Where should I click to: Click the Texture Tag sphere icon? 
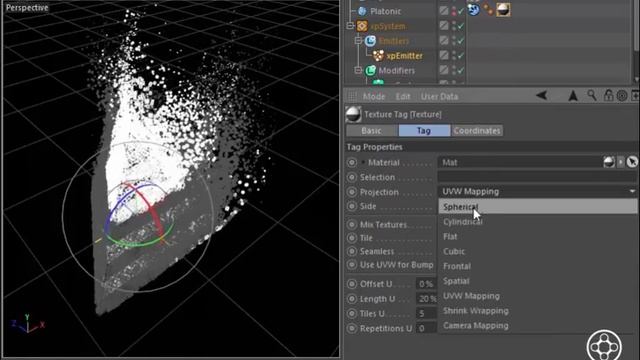click(353, 115)
